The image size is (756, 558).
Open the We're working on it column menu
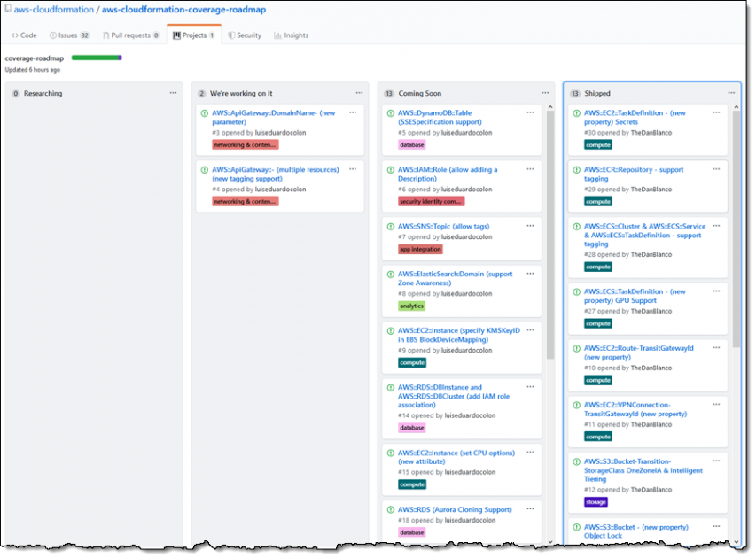(359, 92)
